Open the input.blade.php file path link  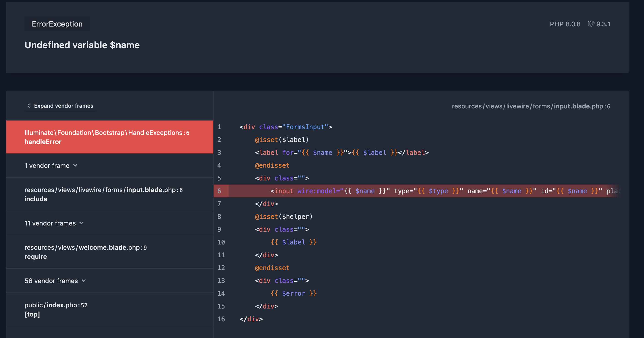531,106
